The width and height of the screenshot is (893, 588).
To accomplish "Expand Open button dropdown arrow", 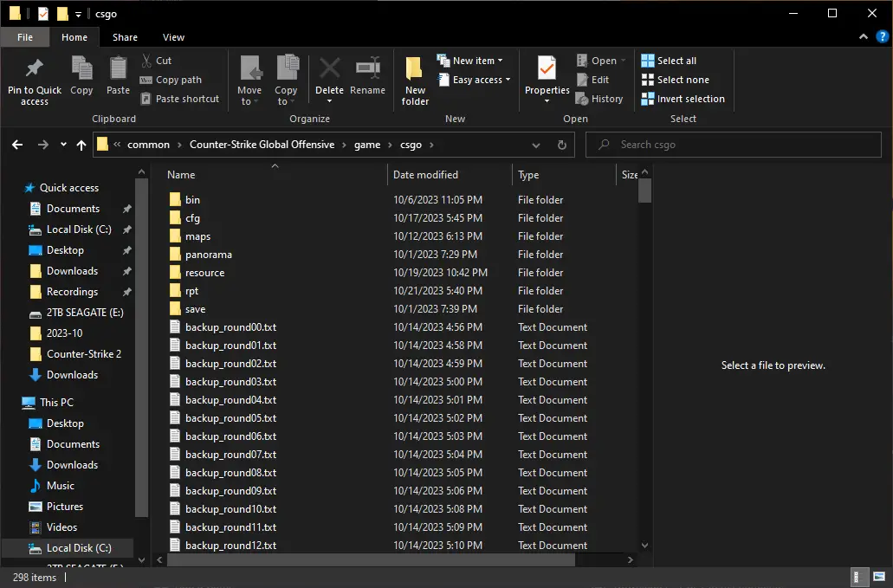I will [x=623, y=61].
